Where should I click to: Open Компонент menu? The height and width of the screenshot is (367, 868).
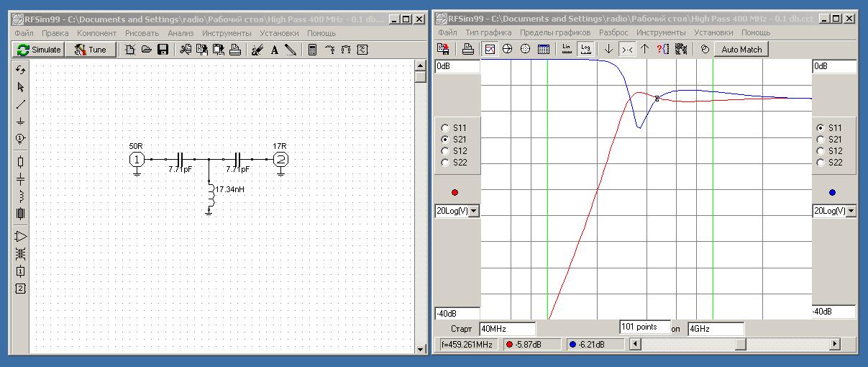pos(96,33)
